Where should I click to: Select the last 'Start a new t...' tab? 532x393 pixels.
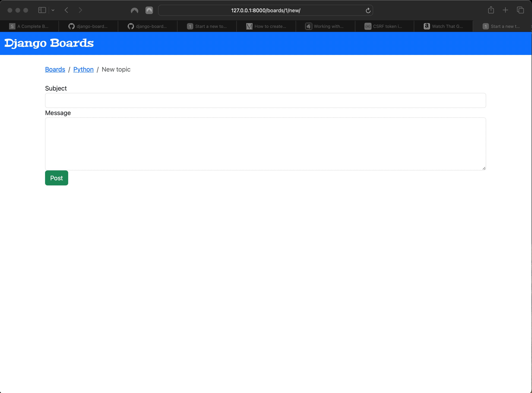[502, 26]
